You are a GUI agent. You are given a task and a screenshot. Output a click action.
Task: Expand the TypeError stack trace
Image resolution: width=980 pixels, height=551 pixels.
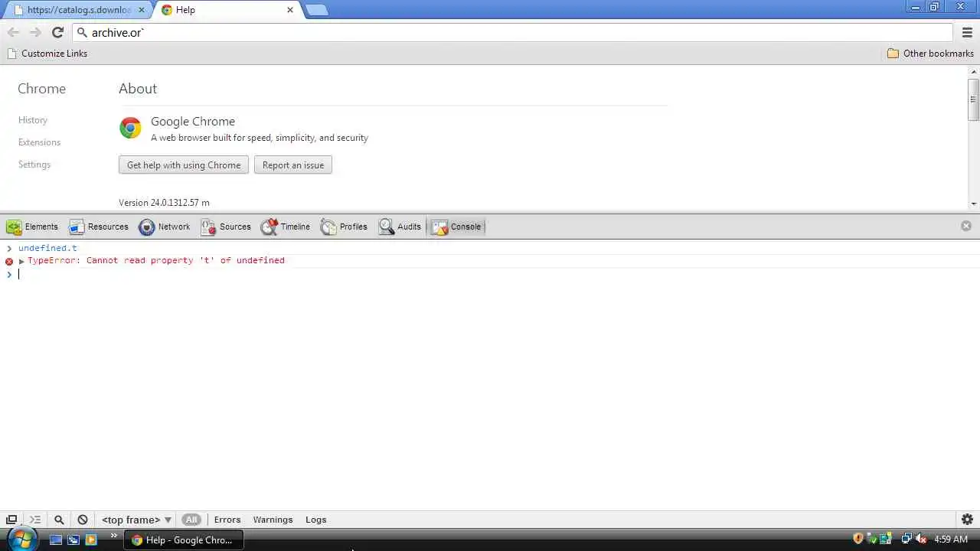(x=21, y=261)
